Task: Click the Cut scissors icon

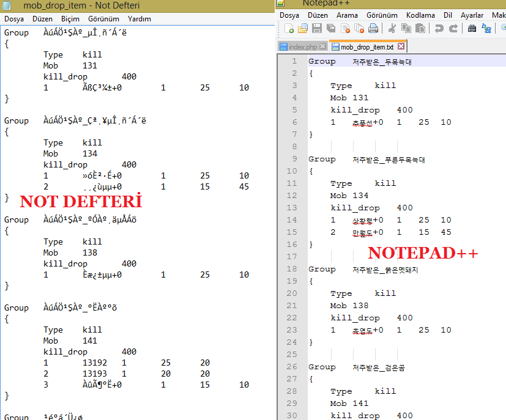Action: click(392, 28)
